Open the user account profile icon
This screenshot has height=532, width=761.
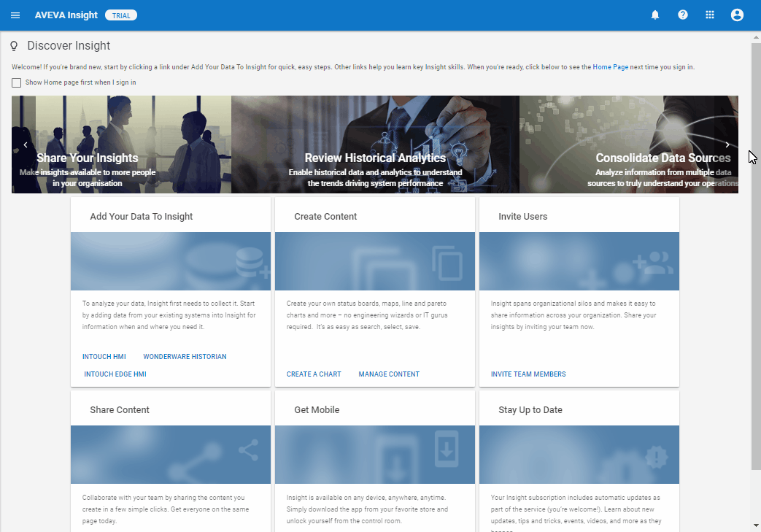click(737, 15)
